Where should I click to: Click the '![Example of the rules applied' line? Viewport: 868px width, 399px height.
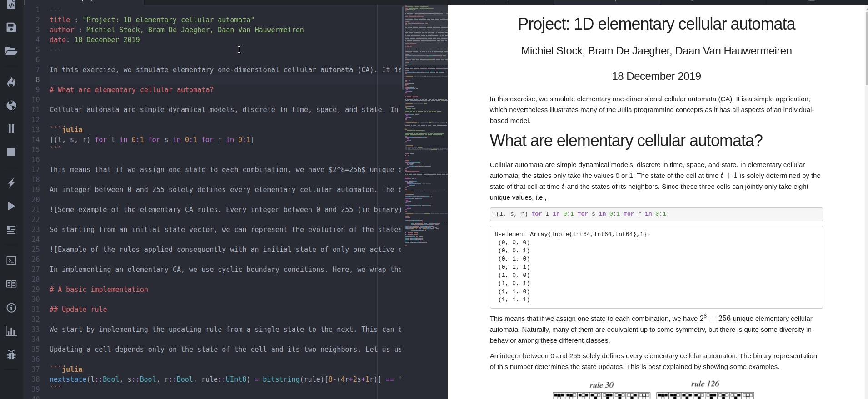(x=225, y=250)
